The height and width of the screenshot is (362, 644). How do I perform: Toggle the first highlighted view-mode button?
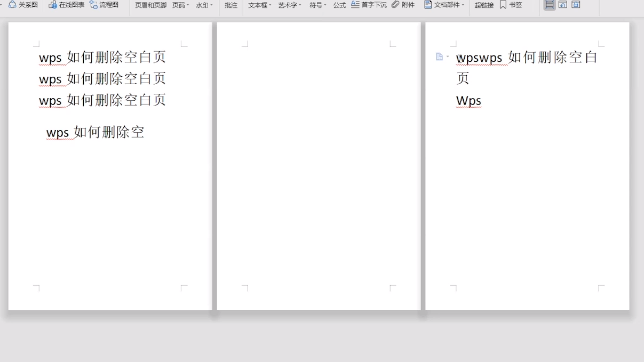[x=549, y=5]
